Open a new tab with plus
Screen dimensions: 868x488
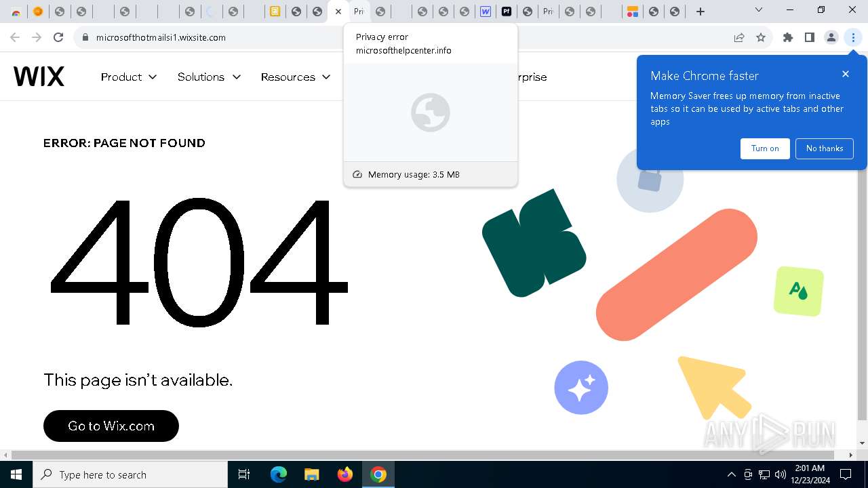pos(701,11)
